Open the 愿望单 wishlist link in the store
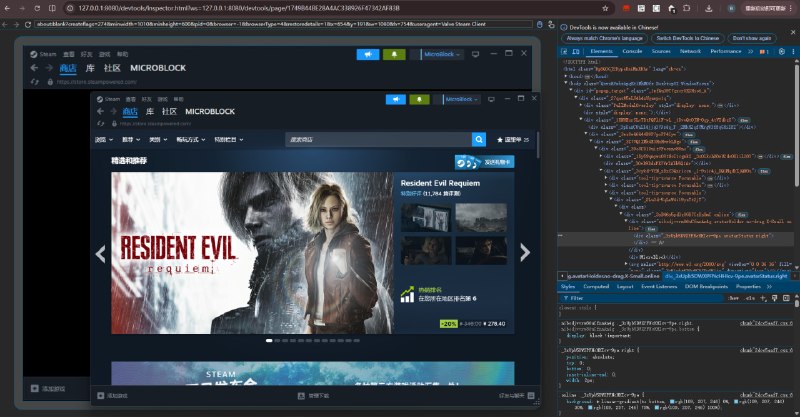This screenshot has width=800, height=417. pyautogui.click(x=513, y=139)
